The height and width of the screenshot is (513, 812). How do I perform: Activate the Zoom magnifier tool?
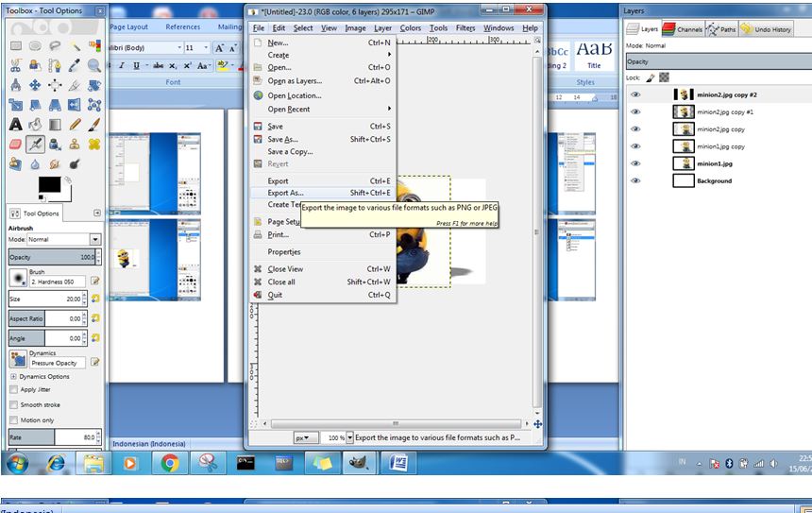click(x=94, y=66)
